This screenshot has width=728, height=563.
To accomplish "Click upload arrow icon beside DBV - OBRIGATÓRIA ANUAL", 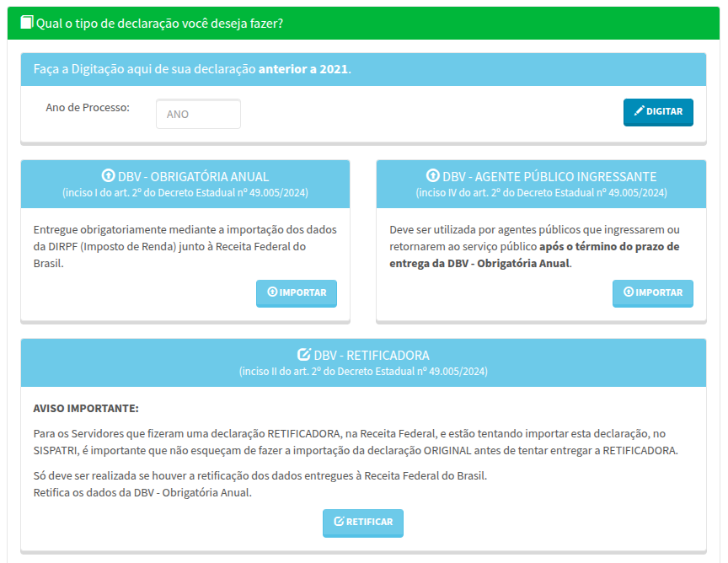I will (x=108, y=175).
